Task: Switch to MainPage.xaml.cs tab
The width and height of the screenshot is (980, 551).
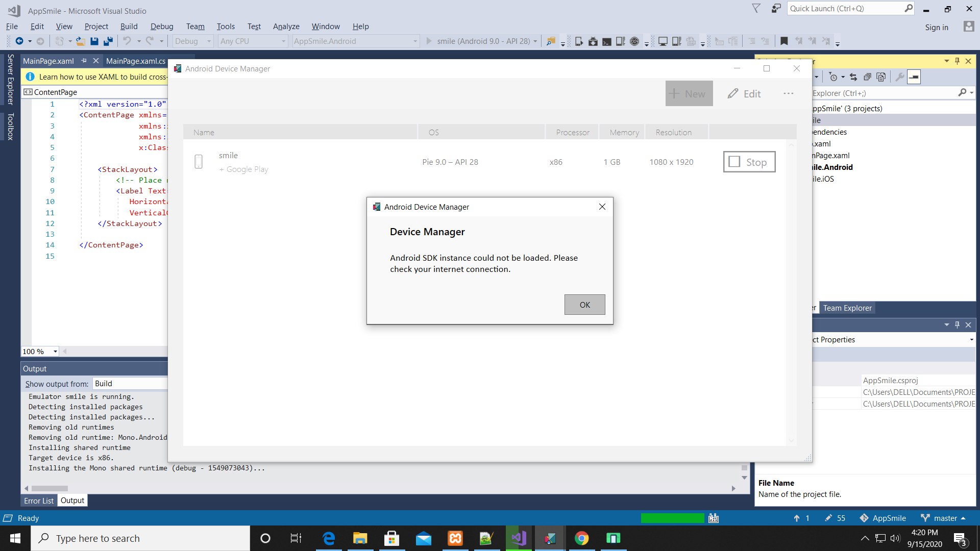Action: [x=136, y=61]
